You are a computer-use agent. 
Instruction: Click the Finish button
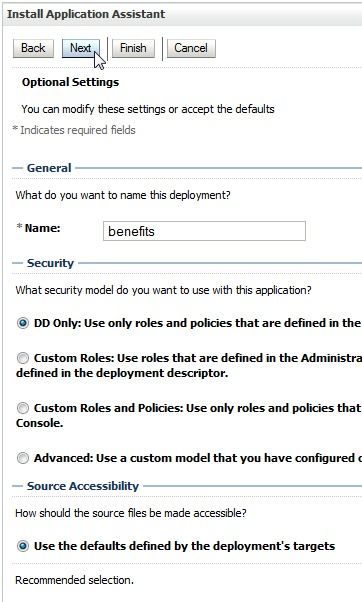(133, 48)
